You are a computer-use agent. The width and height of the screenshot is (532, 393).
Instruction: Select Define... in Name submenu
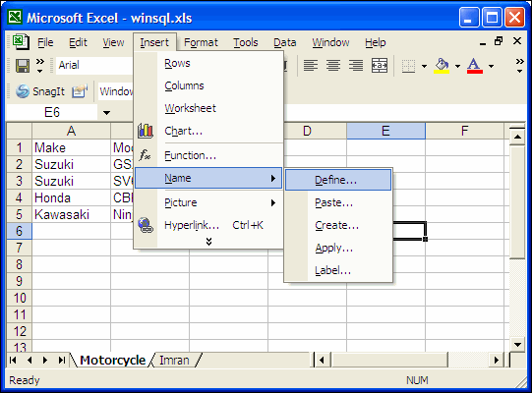[x=338, y=180]
